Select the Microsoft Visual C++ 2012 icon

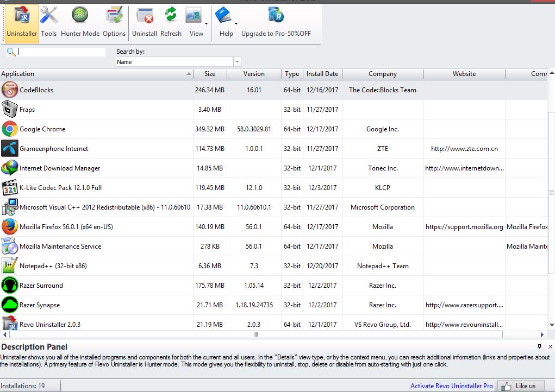pos(10,207)
